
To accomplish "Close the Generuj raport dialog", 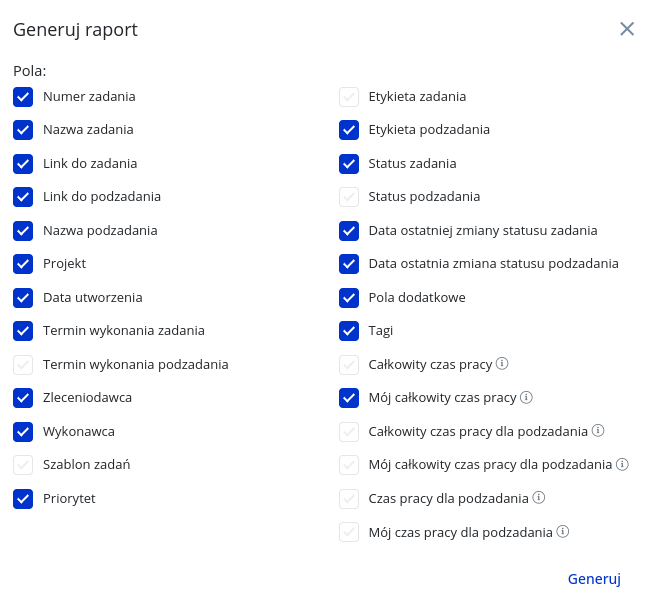I will 627,29.
